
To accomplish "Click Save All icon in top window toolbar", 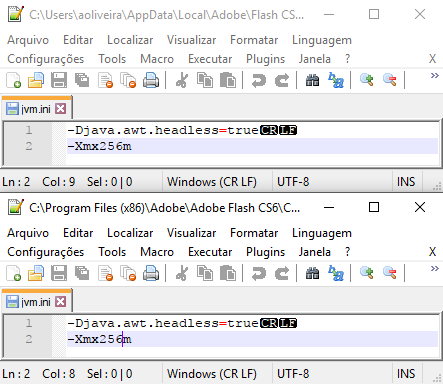I will pyautogui.click(x=82, y=80).
